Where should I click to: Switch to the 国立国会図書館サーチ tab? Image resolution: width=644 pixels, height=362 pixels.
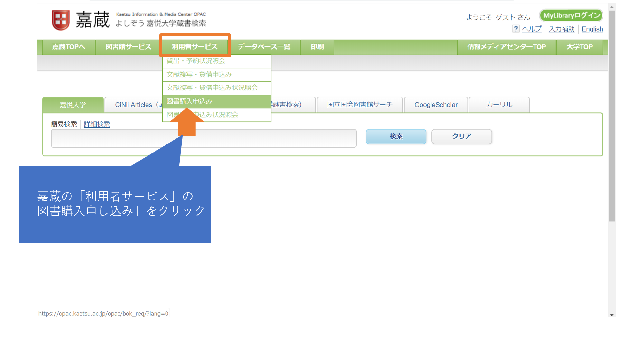[x=360, y=105]
